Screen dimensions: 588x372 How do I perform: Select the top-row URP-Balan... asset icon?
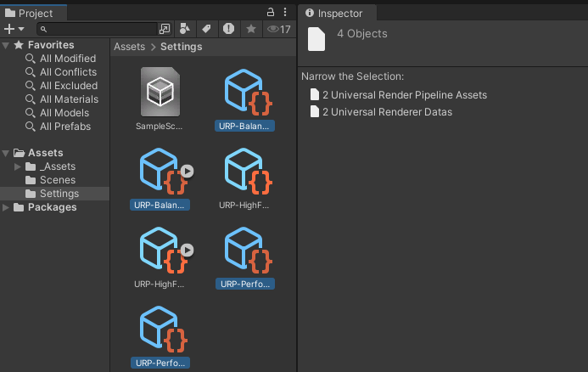[248, 92]
